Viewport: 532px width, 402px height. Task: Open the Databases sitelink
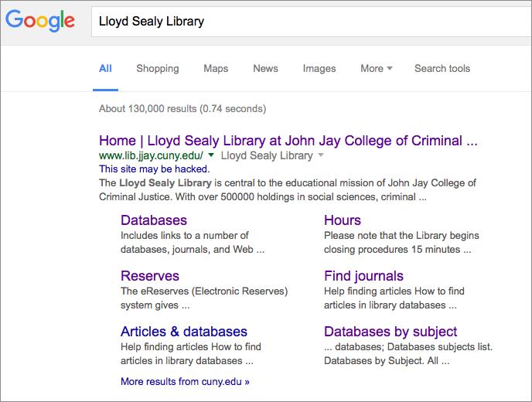[x=154, y=220]
